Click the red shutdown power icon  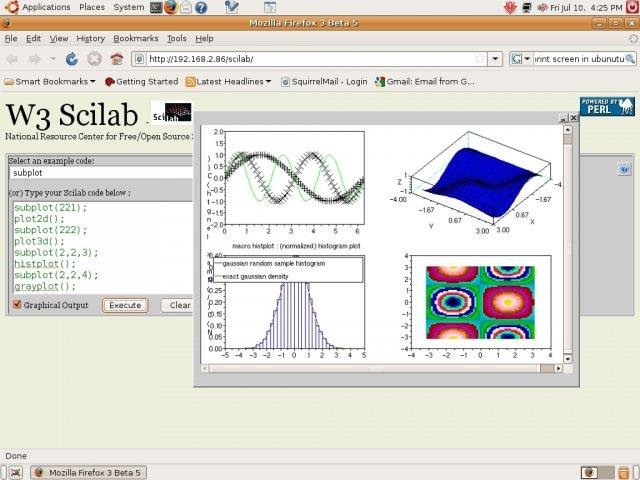click(632, 7)
